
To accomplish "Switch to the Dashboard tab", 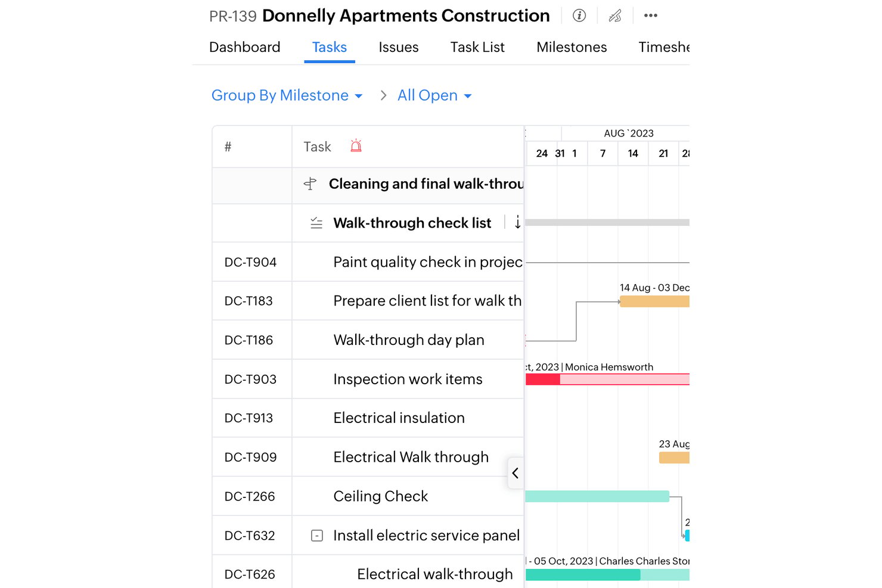I will pyautogui.click(x=244, y=47).
